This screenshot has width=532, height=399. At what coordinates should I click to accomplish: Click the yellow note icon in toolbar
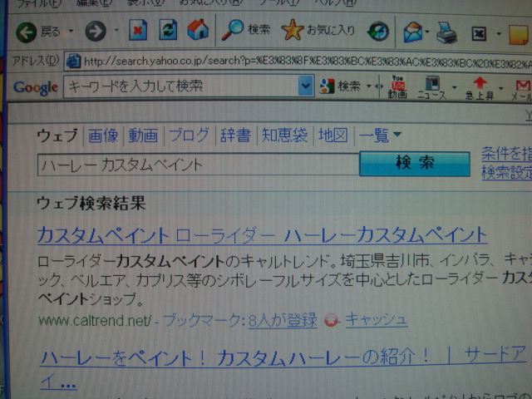(519, 35)
